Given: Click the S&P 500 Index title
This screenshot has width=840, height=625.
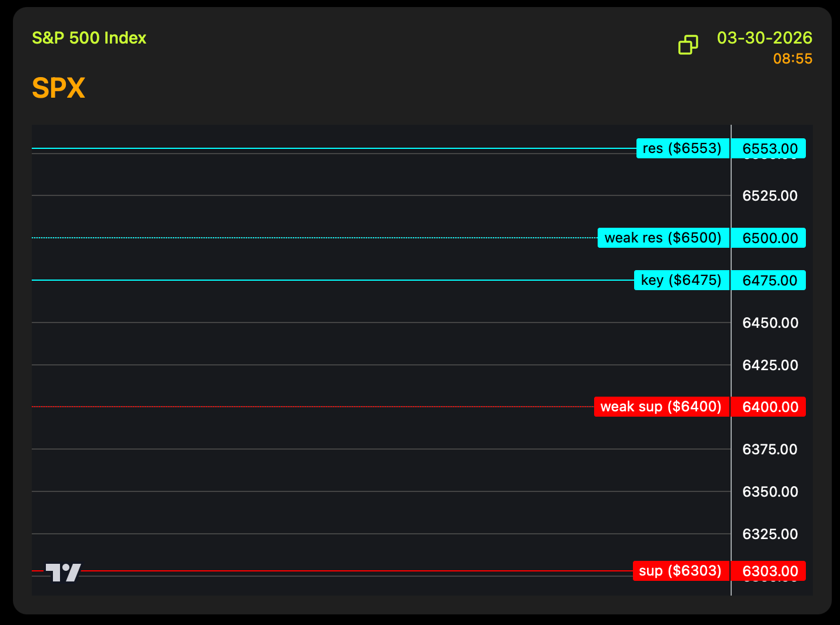Looking at the screenshot, I should pyautogui.click(x=89, y=38).
